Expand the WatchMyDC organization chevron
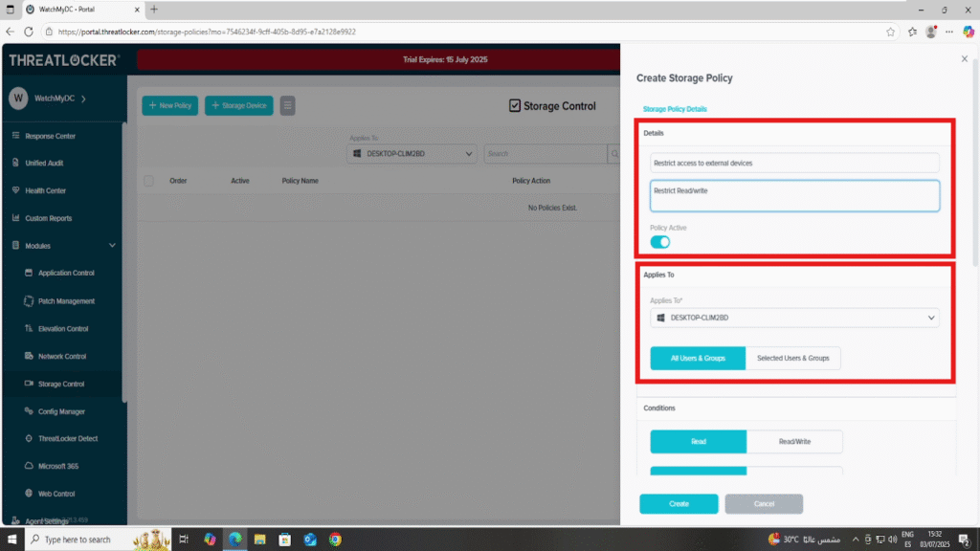 pos(84,99)
